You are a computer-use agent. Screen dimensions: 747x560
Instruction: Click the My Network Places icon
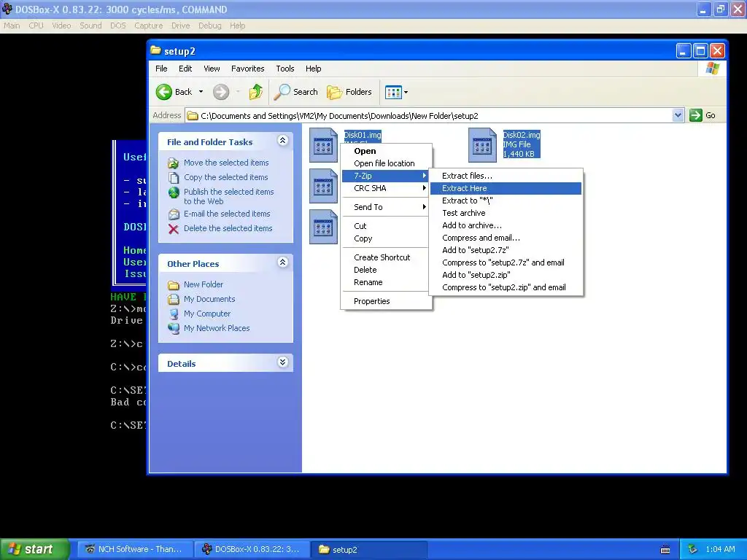click(x=174, y=329)
